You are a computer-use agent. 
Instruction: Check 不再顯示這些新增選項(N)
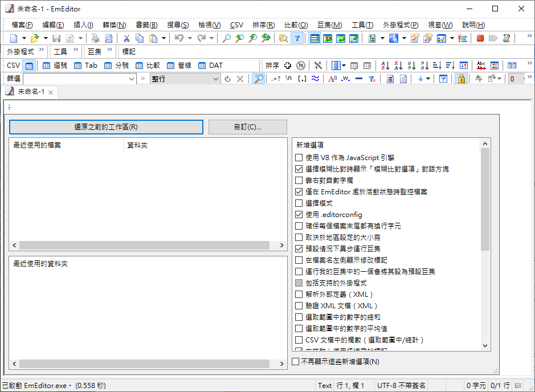[296, 361]
